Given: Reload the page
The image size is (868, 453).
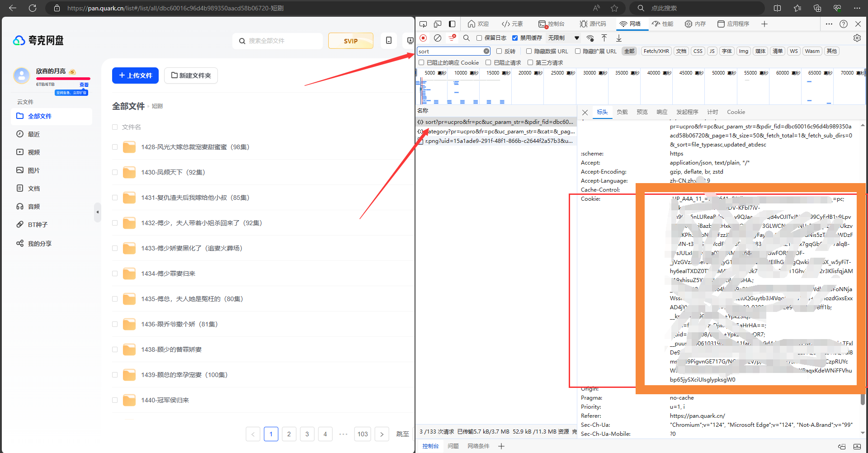Looking at the screenshot, I should pos(33,8).
